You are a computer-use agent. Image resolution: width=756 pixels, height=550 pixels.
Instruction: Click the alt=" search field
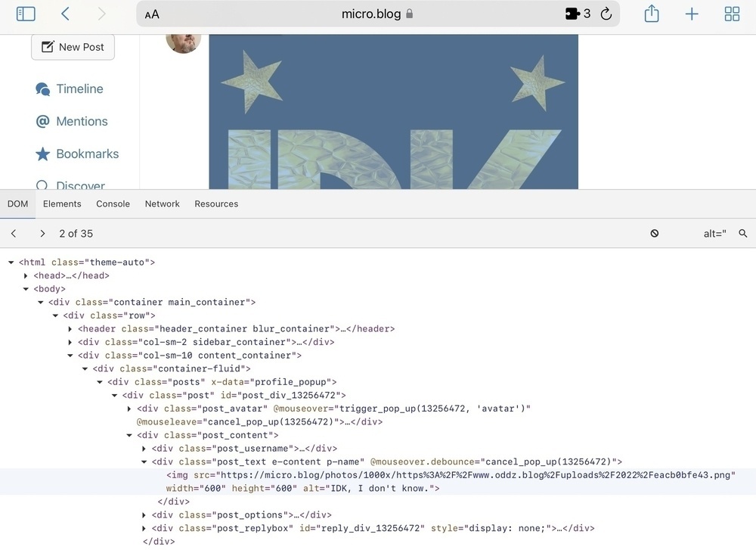tap(714, 234)
